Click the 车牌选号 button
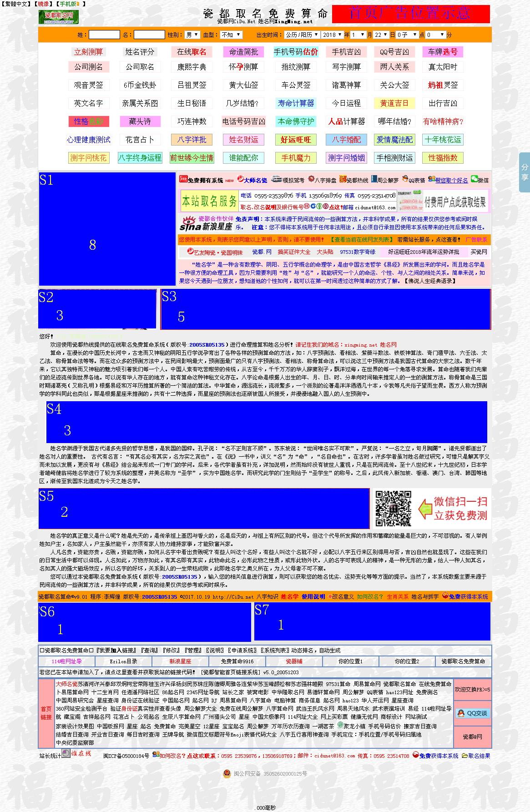 pyautogui.click(x=443, y=52)
